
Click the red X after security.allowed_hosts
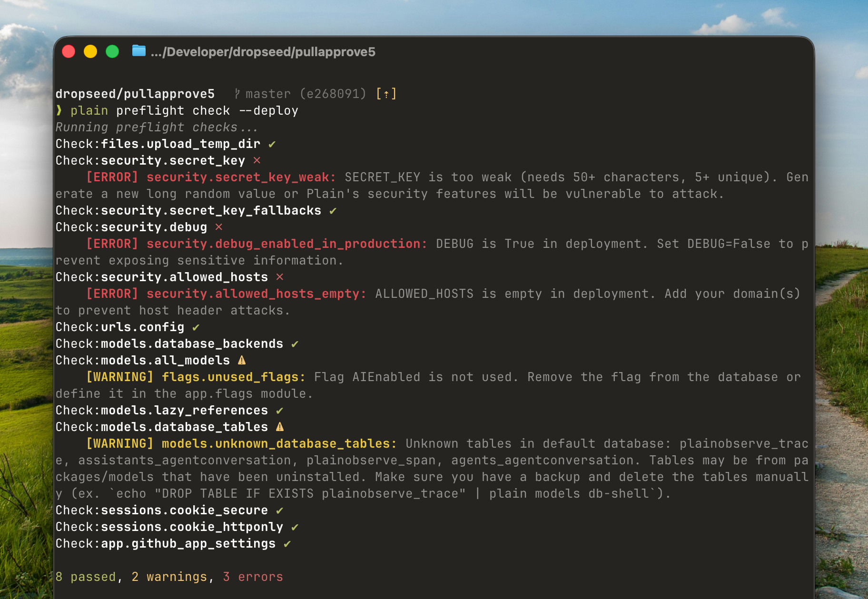(280, 277)
